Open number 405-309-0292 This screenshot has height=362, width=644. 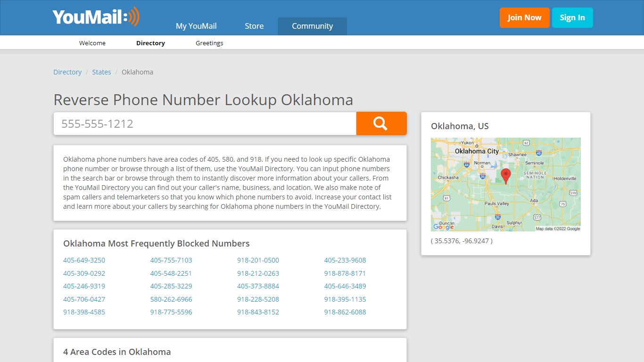[84, 273]
